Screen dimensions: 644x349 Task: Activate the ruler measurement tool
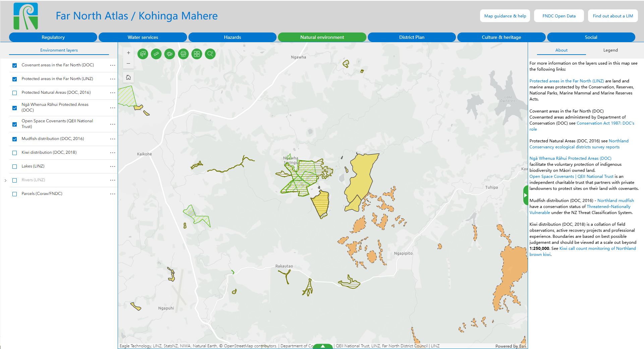[156, 54]
